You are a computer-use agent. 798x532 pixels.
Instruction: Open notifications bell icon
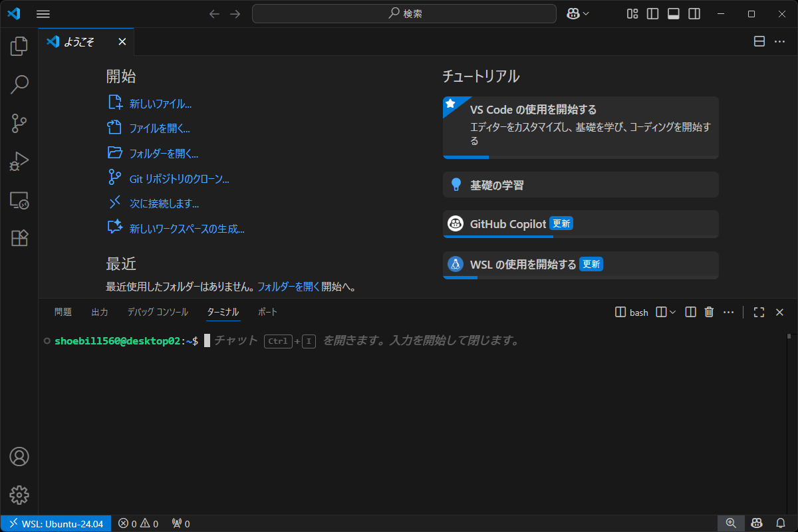(x=781, y=523)
